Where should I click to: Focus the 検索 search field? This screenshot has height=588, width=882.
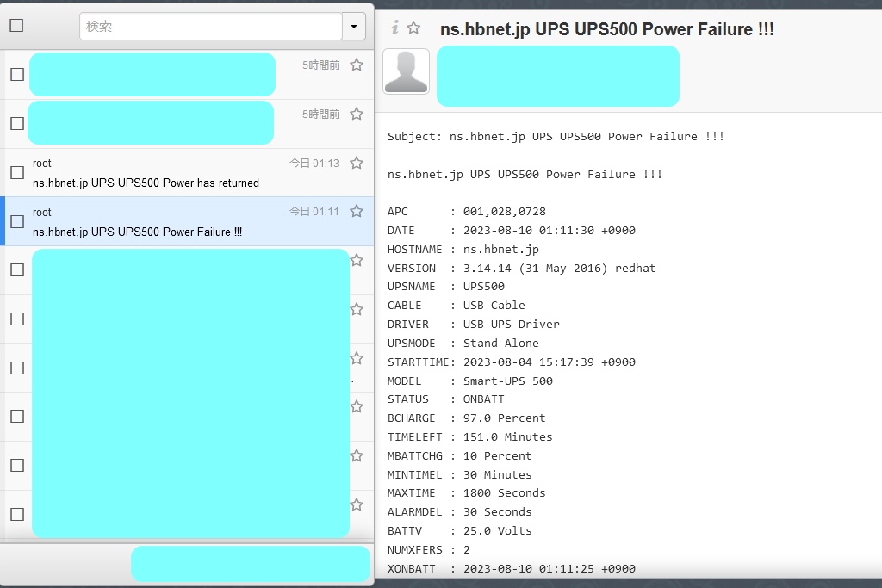pyautogui.click(x=211, y=27)
